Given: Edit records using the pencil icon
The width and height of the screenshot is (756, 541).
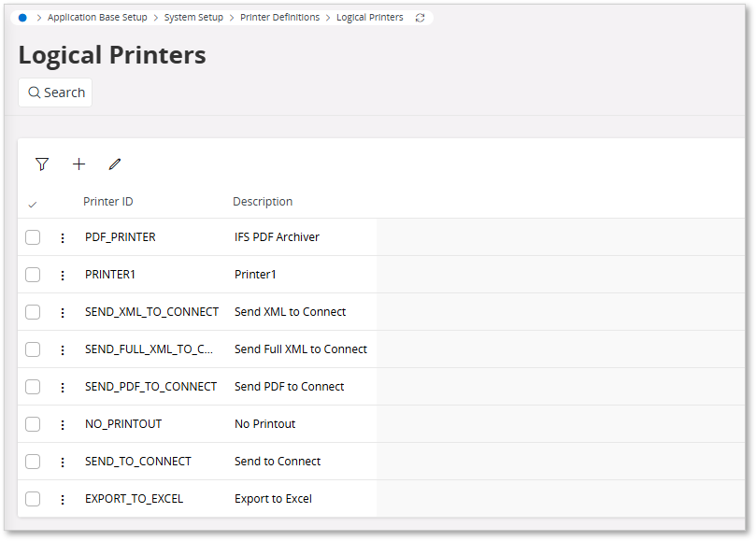Looking at the screenshot, I should click(x=115, y=164).
